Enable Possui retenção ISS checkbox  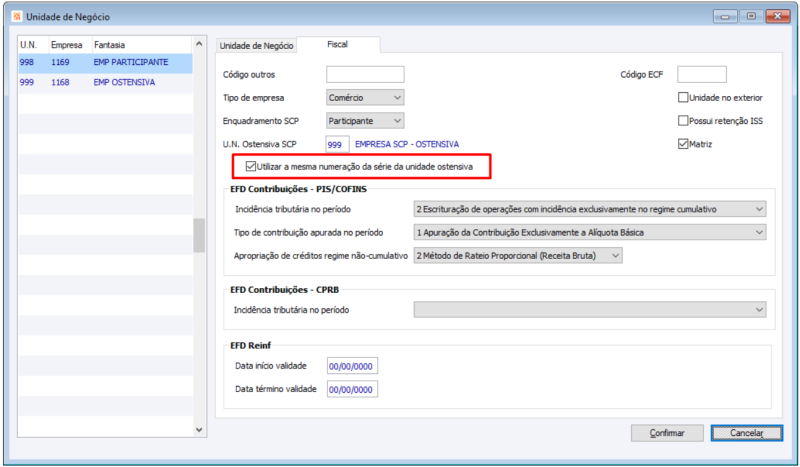(x=683, y=121)
